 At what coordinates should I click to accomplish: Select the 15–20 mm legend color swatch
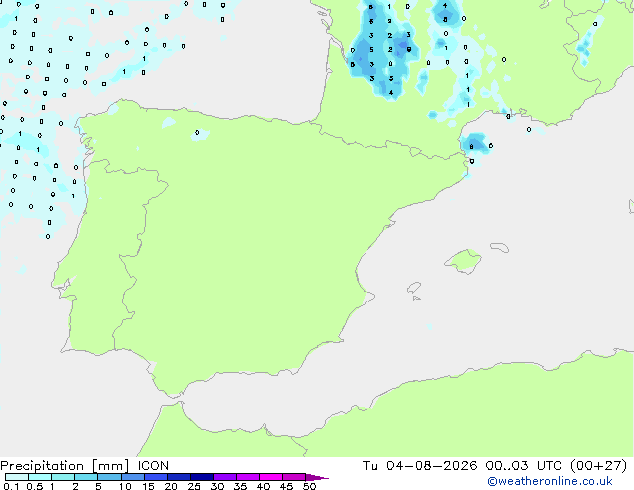click(x=155, y=477)
